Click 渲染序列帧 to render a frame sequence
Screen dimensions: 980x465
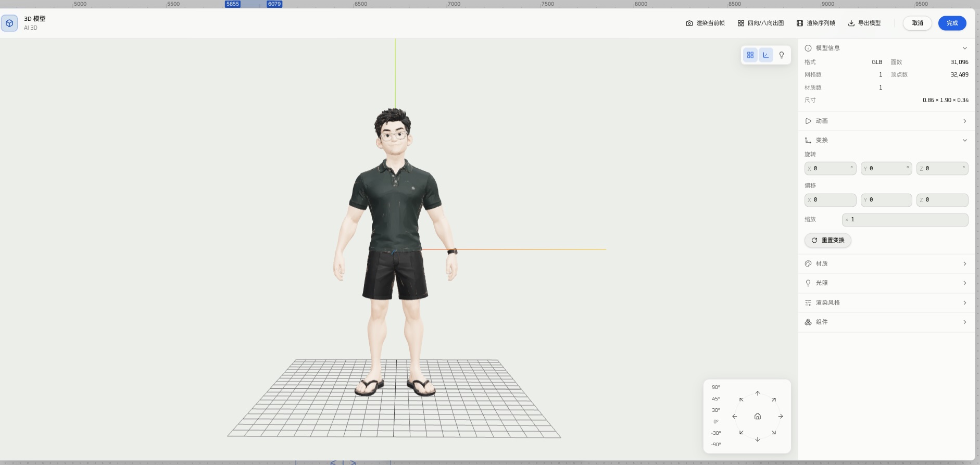click(x=816, y=23)
